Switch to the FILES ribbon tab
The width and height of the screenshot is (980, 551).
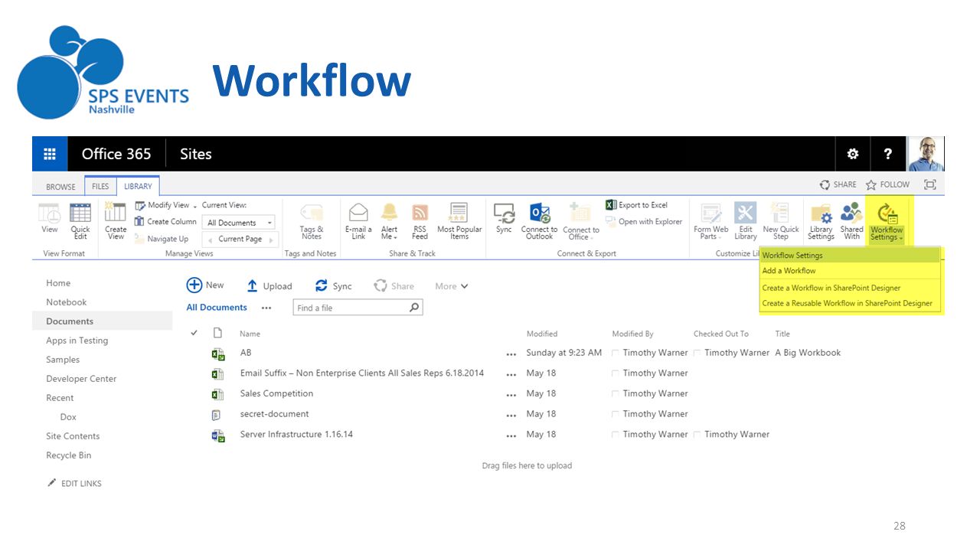pyautogui.click(x=100, y=186)
